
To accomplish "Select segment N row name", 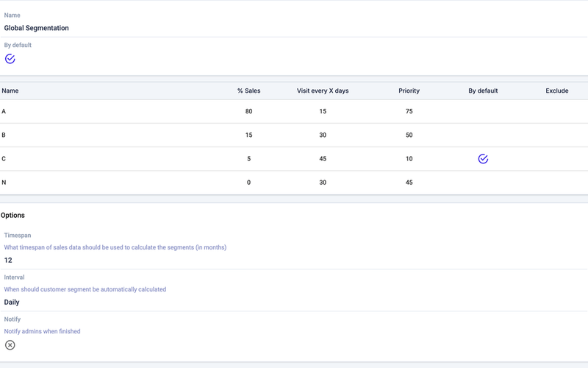I will pyautogui.click(x=4, y=183).
